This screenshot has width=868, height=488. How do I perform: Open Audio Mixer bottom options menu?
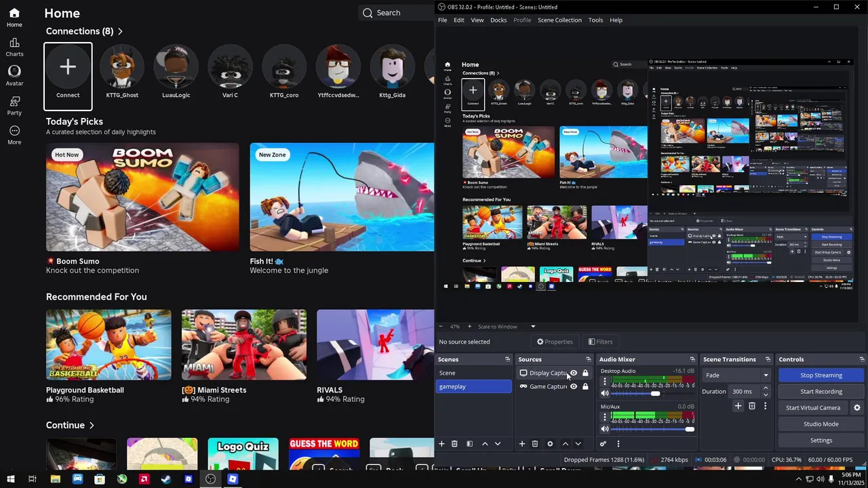618,444
